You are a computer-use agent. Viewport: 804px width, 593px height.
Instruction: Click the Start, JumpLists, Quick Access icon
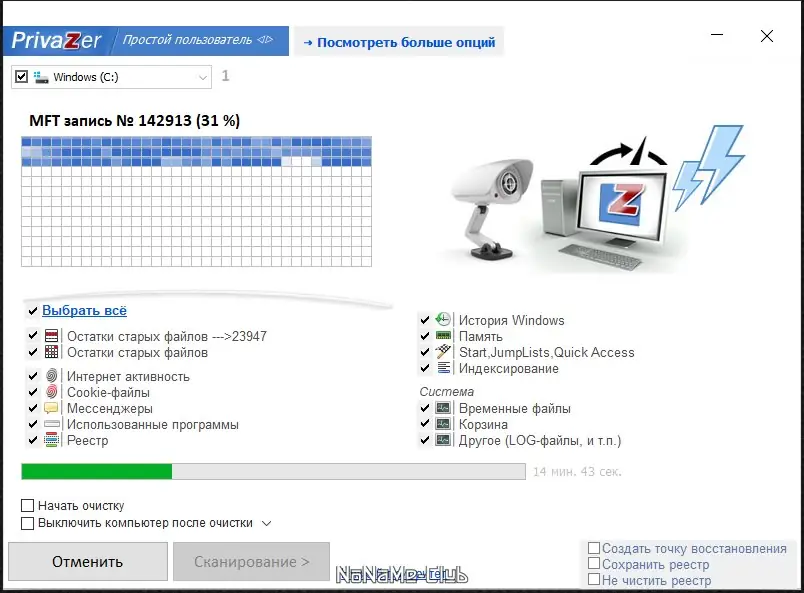tap(443, 352)
